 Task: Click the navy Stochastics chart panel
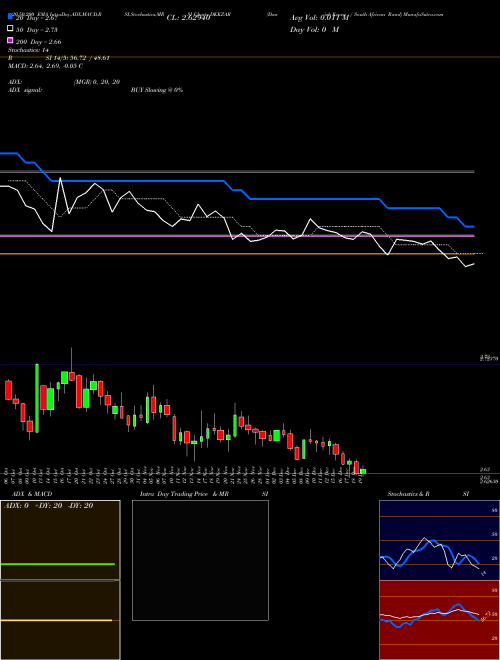(x=439, y=540)
